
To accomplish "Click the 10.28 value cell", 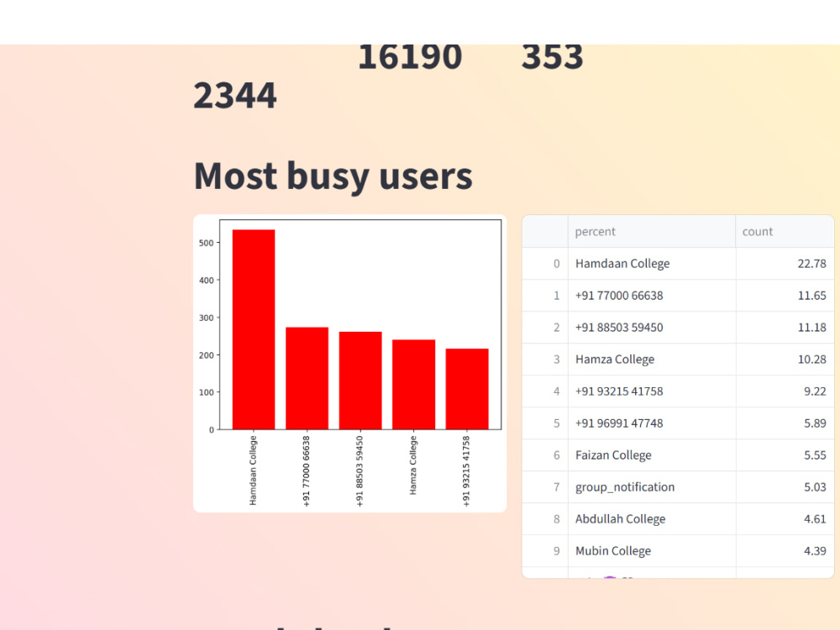I will (785, 360).
